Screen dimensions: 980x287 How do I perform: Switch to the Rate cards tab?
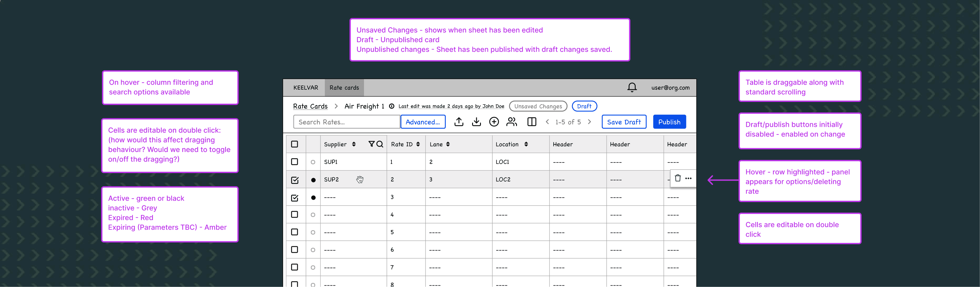click(344, 88)
